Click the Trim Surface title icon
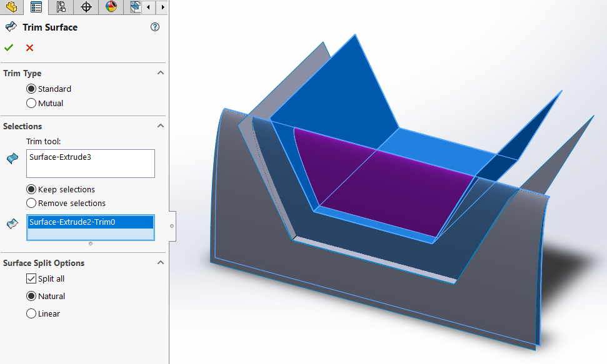The width and height of the screenshot is (607, 364). [x=11, y=27]
